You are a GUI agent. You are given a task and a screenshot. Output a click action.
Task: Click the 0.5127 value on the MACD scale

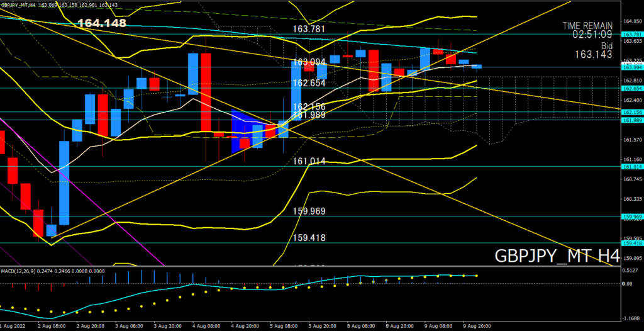pyautogui.click(x=631, y=270)
